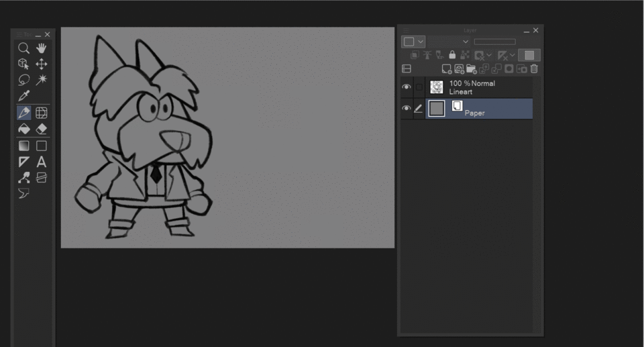Select the Text tool

coord(41,162)
